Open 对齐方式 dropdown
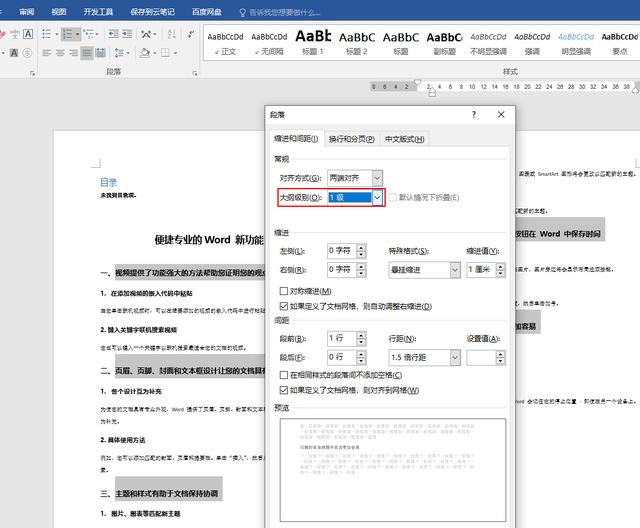The image size is (640, 528). click(x=377, y=178)
